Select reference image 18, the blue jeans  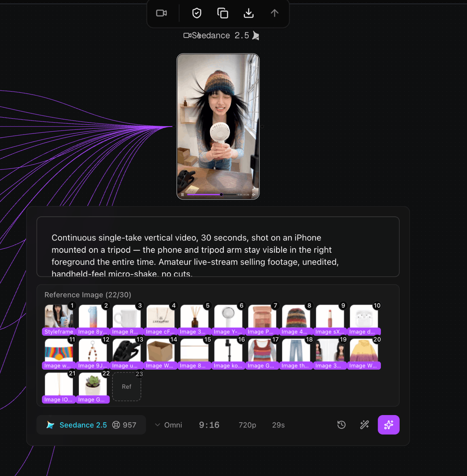tap(296, 353)
